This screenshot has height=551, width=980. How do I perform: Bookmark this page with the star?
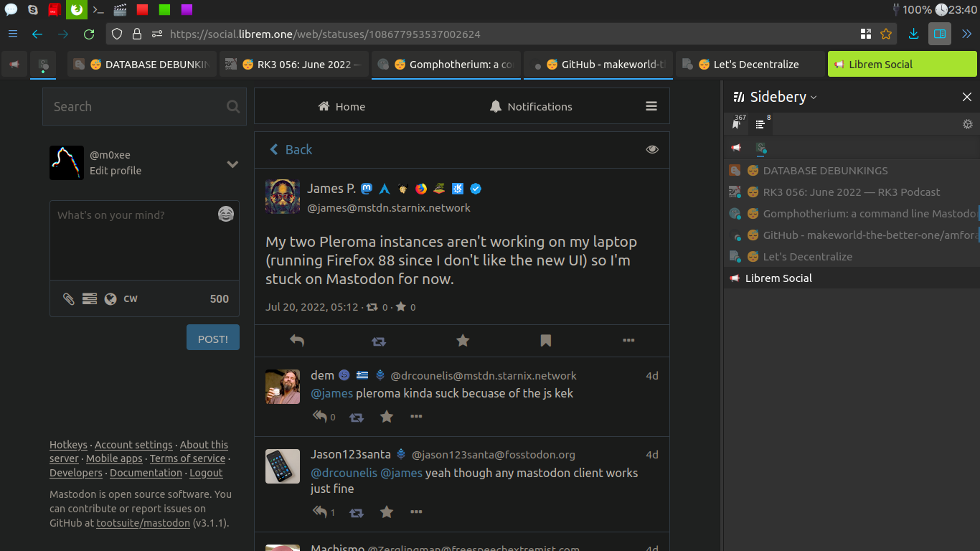tap(886, 34)
